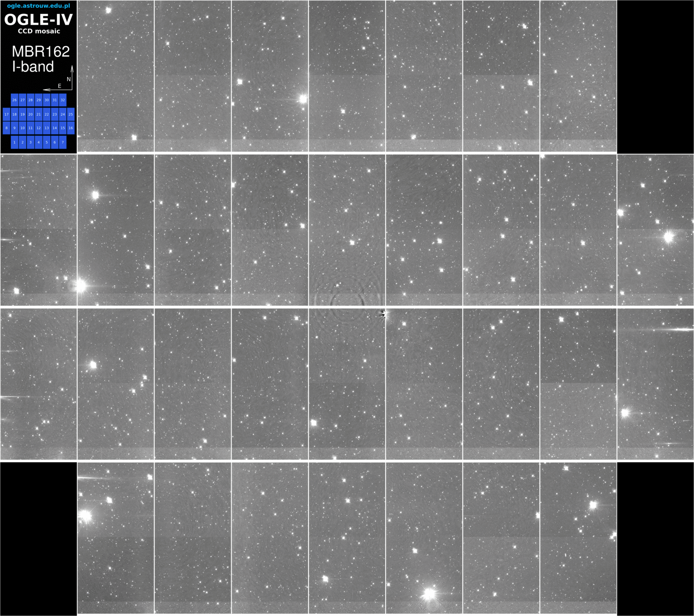The image size is (694, 616).
Task: Select the I-band filter label
Action: pos(33,66)
